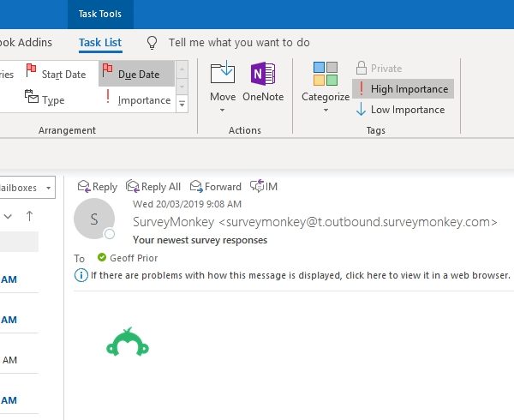The image size is (514, 420).
Task: Reply with IM button
Action: (264, 187)
